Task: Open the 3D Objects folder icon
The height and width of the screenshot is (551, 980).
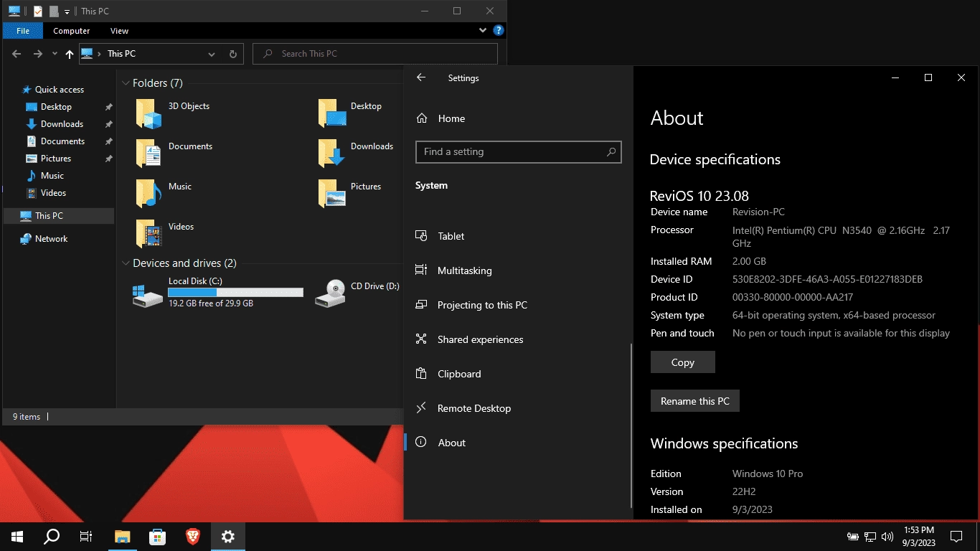Action: click(149, 113)
